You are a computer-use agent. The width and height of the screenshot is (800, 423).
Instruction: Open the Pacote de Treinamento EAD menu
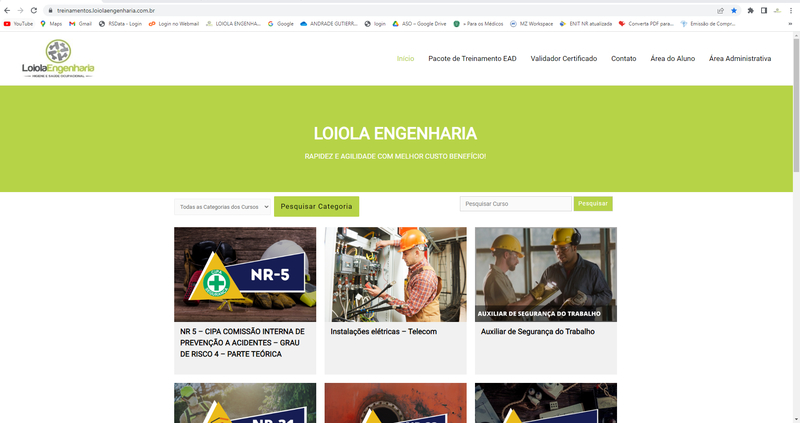point(472,59)
